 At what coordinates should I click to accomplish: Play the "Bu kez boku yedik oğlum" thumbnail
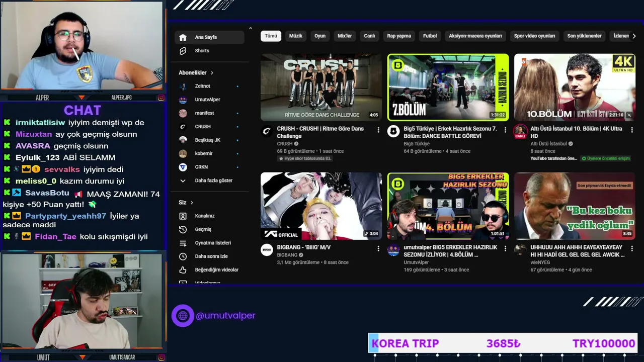tap(575, 206)
